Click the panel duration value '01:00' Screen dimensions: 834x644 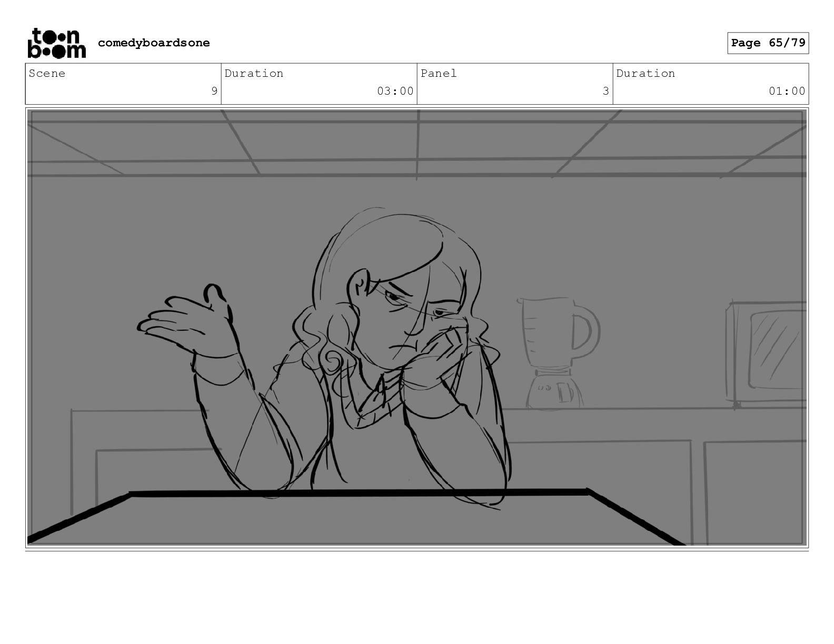click(x=787, y=91)
